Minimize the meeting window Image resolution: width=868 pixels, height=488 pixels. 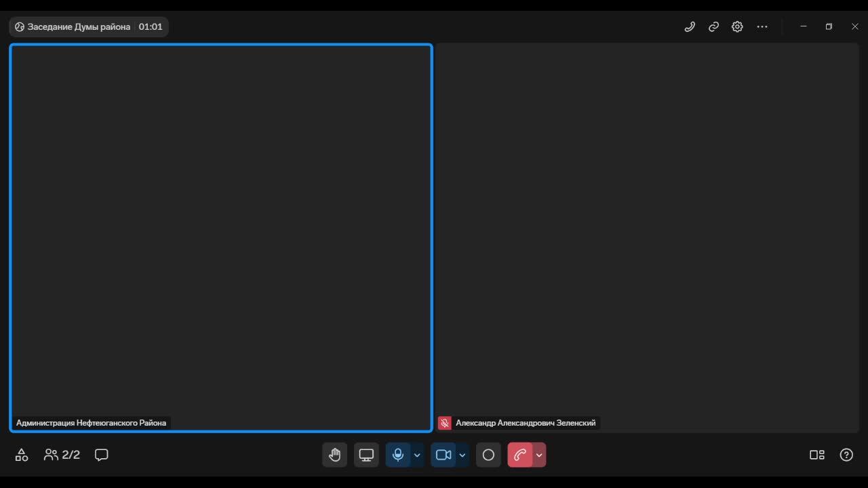(804, 26)
